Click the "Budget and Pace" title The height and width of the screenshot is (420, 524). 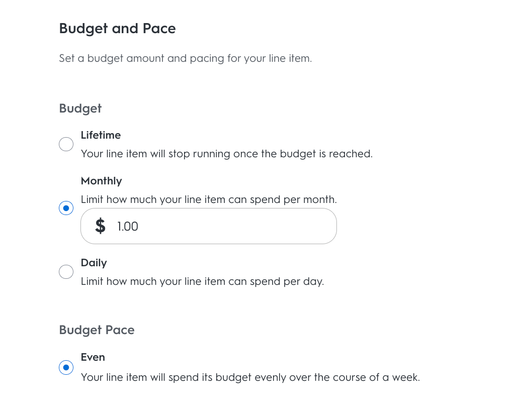point(117,28)
